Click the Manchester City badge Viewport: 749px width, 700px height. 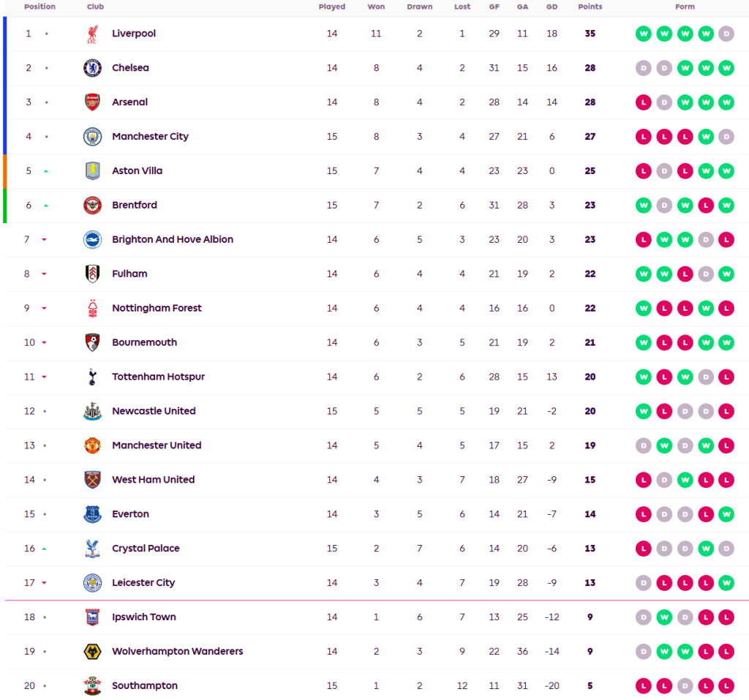[92, 137]
